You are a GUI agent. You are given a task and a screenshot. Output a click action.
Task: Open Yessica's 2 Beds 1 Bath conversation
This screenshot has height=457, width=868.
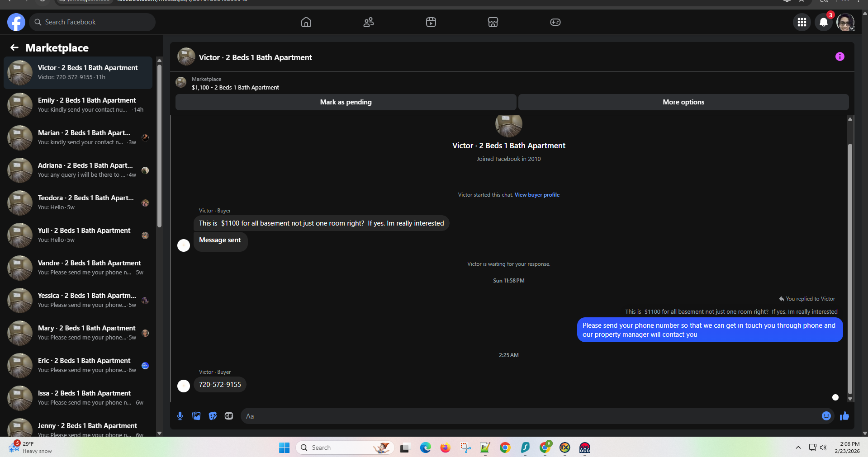[x=78, y=300]
